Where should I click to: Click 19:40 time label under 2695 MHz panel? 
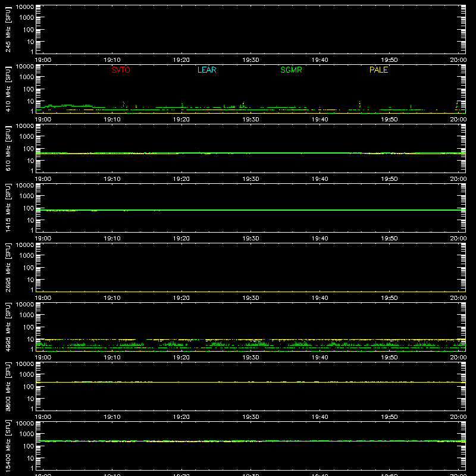(320, 298)
